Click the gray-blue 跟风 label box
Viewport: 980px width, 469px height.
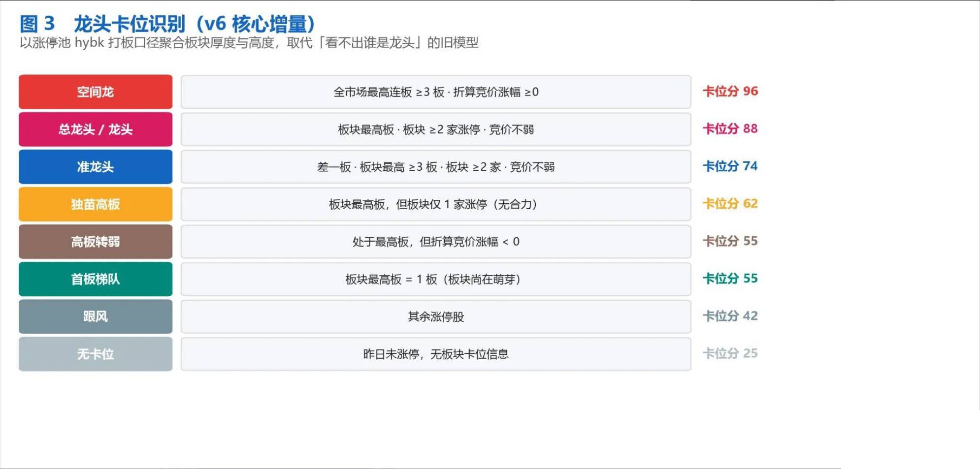pyautogui.click(x=96, y=316)
